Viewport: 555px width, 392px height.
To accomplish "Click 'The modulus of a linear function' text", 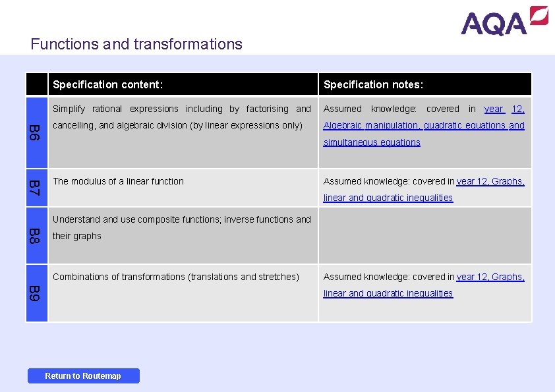I will [x=118, y=181].
